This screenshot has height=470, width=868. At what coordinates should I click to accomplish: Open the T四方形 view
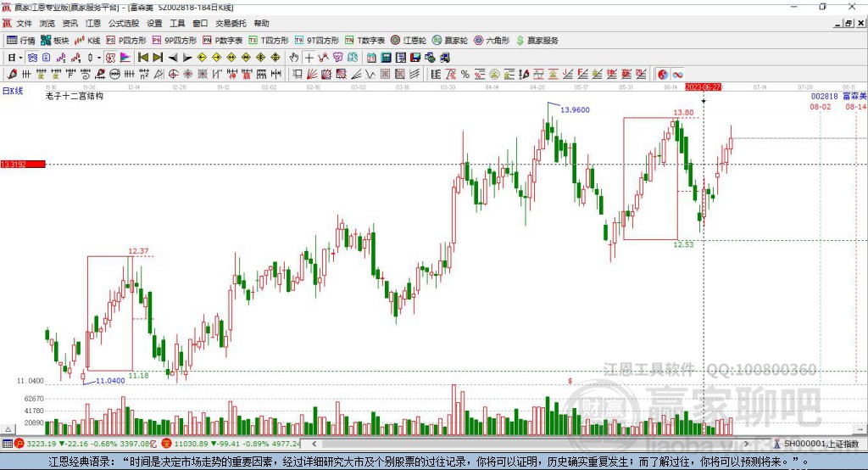(269, 41)
